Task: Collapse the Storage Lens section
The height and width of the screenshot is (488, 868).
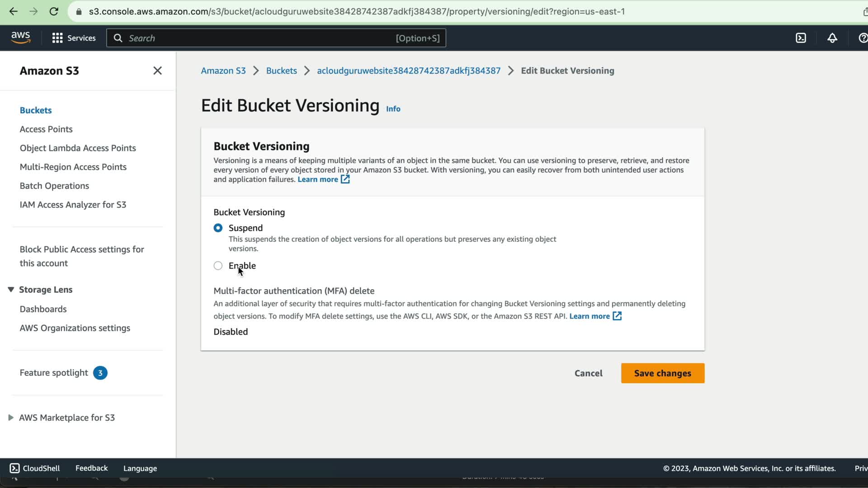Action: (11, 290)
